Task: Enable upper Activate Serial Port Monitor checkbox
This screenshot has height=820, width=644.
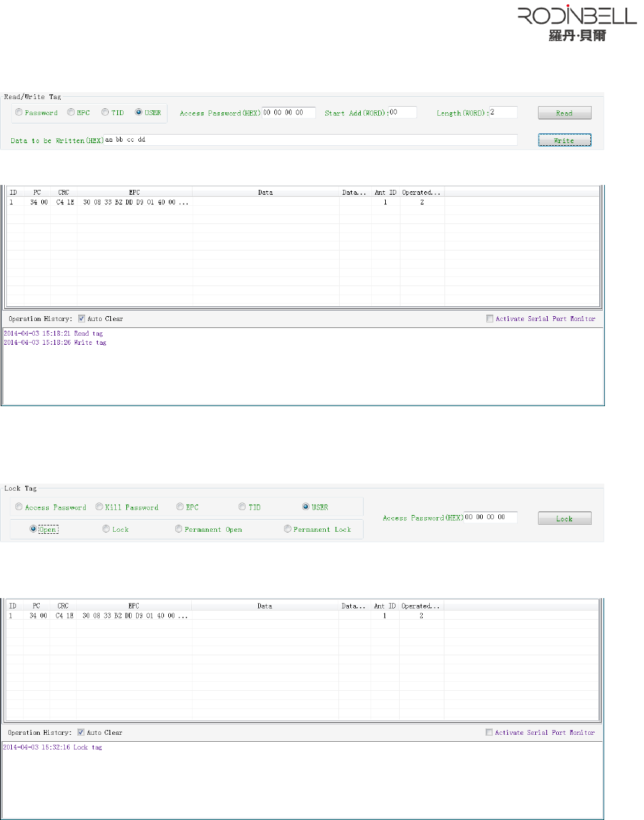Action: (490, 318)
